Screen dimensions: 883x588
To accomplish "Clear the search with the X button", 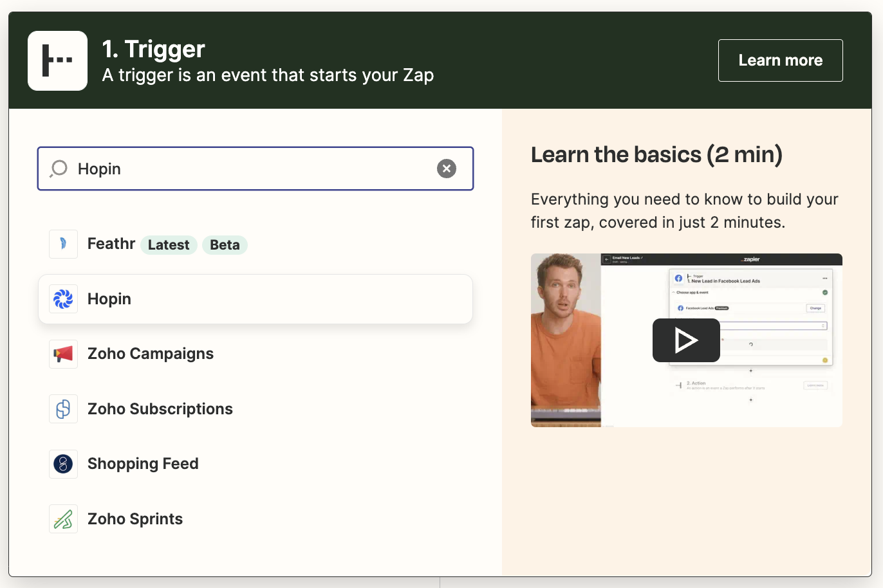I will 447,169.
